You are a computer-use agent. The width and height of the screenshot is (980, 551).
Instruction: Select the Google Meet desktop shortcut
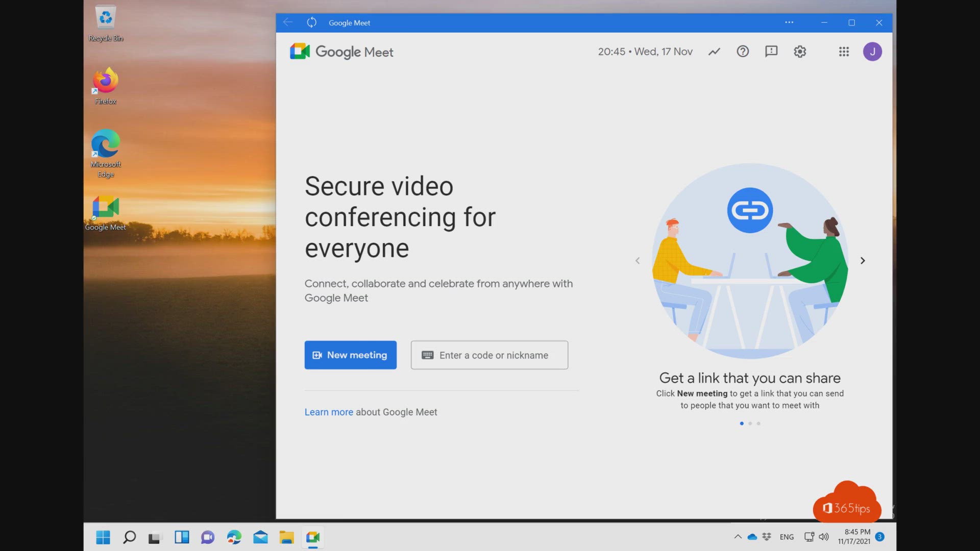pyautogui.click(x=106, y=213)
